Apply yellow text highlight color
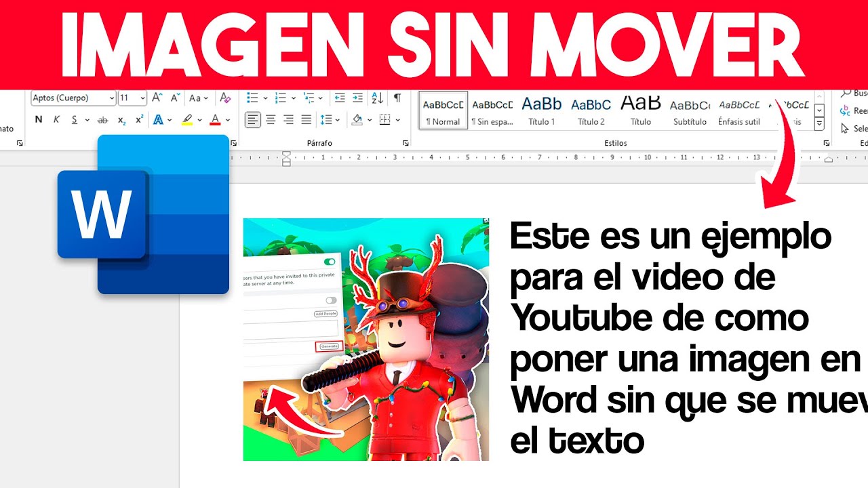This screenshot has width=868, height=488. tap(187, 120)
